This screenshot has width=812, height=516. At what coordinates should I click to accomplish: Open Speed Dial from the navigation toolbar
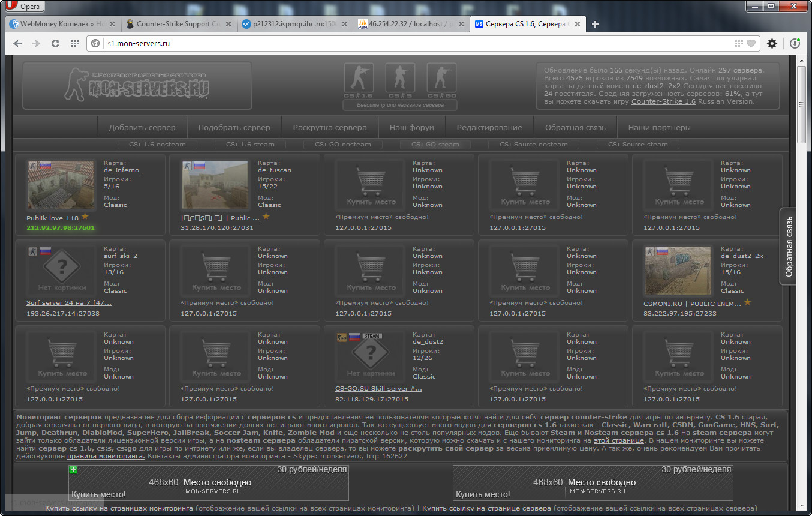pos(74,43)
